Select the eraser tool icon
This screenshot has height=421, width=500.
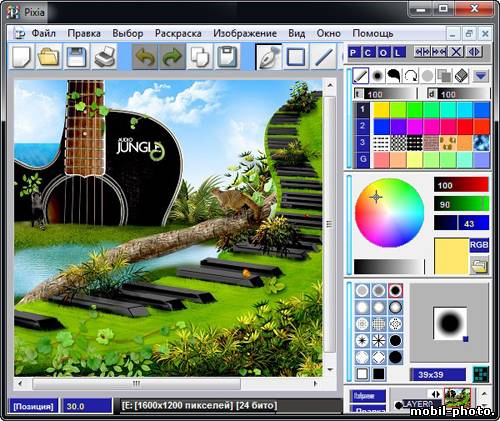pos(462,76)
